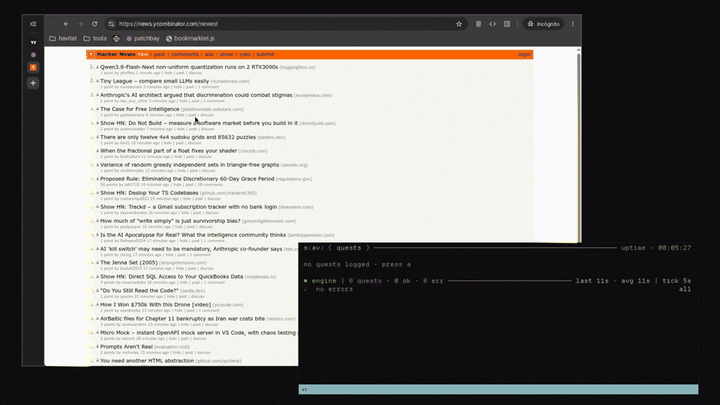Click quests header in terminal window
The image size is (720, 405).
pos(349,248)
